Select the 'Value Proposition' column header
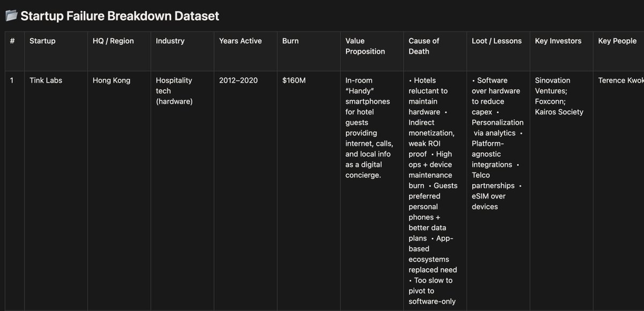This screenshot has height=311, width=644. point(372,51)
